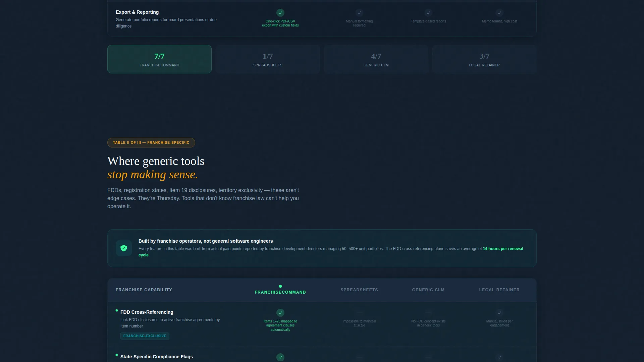Screen dimensions: 644x362
Task: Click the 'Where generic tools' heading
Action: click(156, 161)
